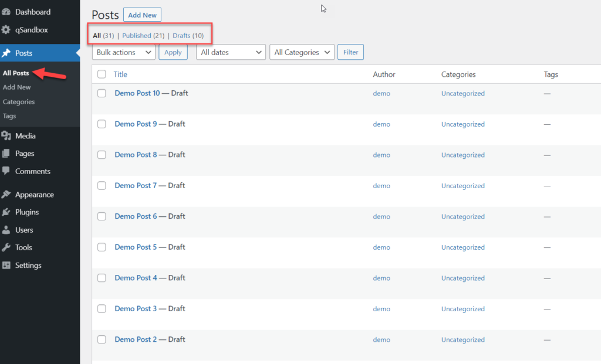Image resolution: width=601 pixels, height=364 pixels.
Task: Filter by Drafts (10) posts
Action: coord(188,36)
